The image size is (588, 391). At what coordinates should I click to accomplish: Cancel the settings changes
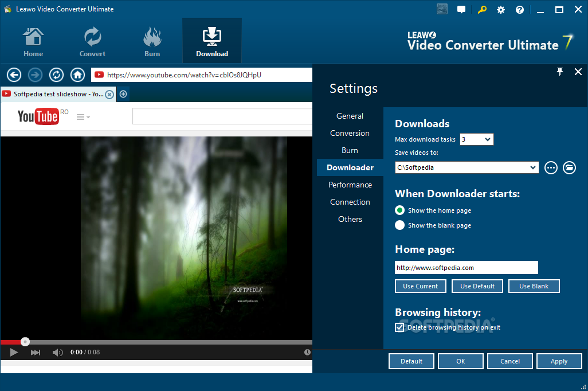[x=510, y=361]
